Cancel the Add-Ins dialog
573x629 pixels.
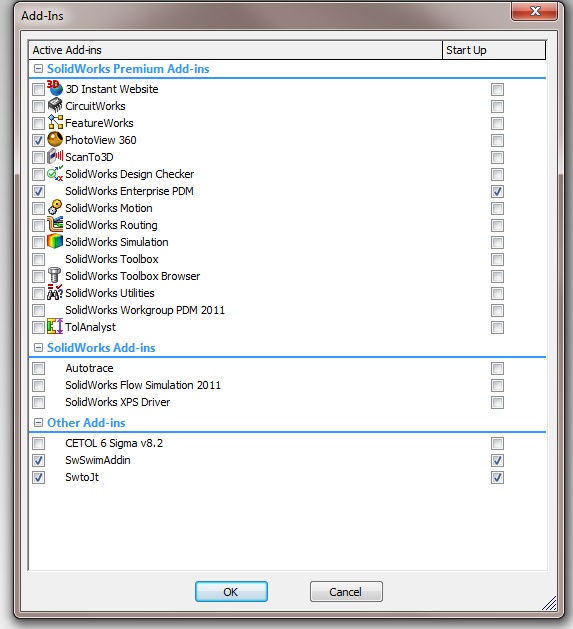tap(346, 592)
